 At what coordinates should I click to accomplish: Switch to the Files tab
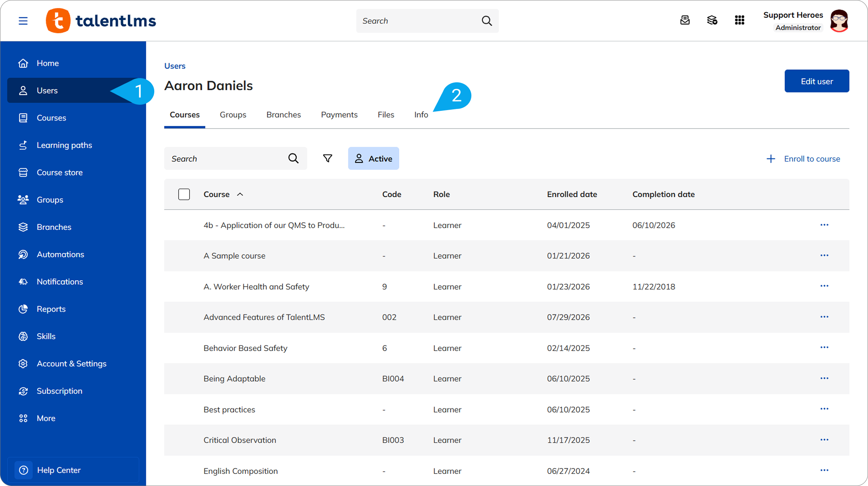[386, 115]
